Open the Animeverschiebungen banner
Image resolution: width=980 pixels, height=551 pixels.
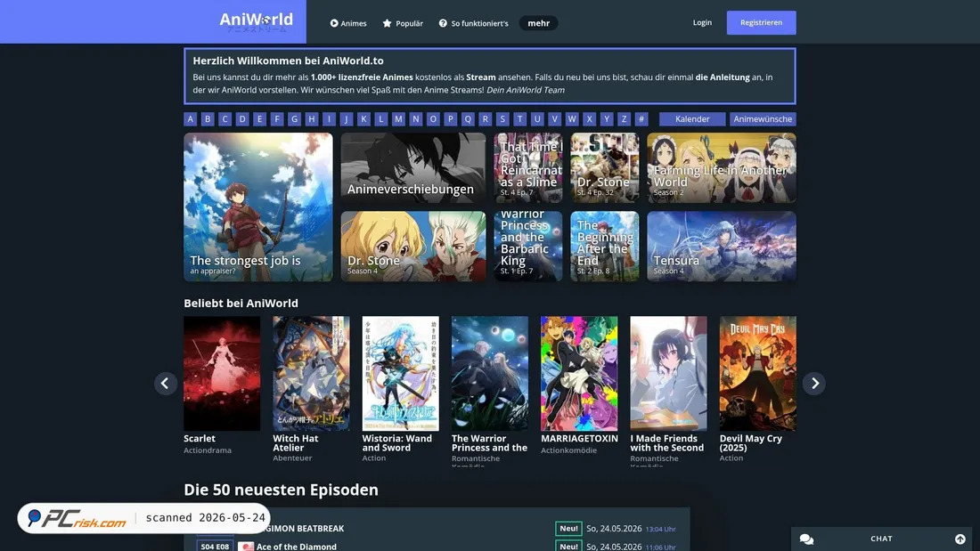(x=413, y=167)
